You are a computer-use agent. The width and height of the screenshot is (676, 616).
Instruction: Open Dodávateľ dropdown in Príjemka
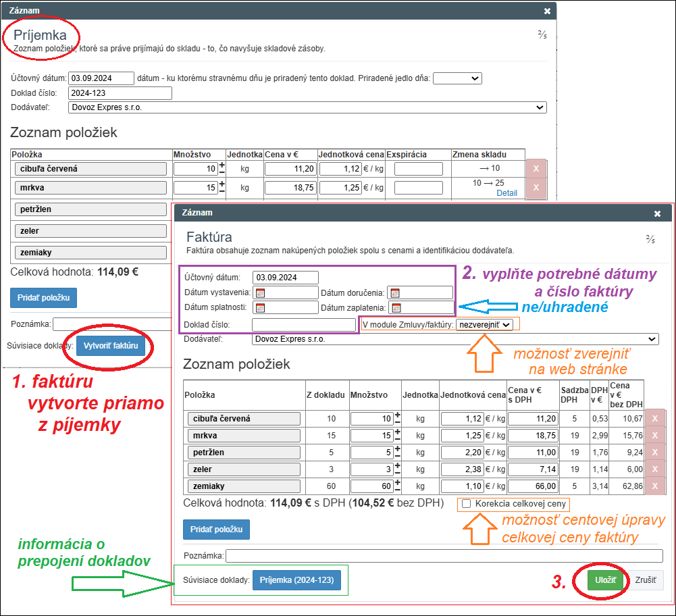tap(307, 107)
